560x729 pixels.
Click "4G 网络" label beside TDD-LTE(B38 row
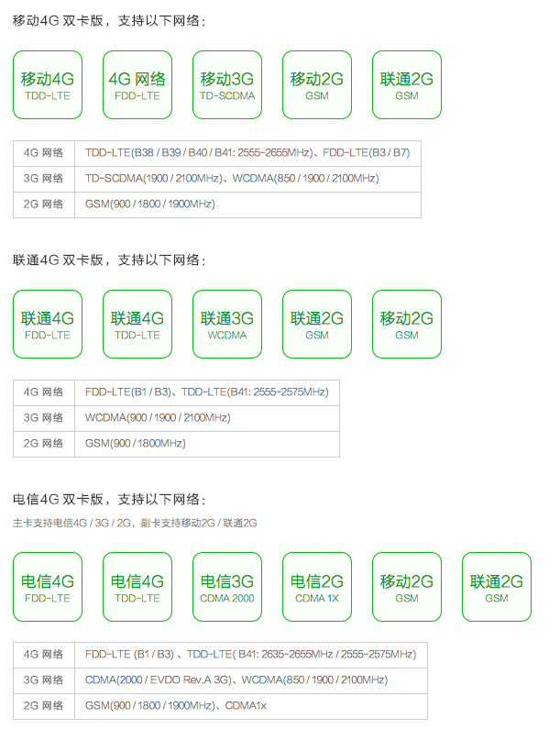point(44,153)
